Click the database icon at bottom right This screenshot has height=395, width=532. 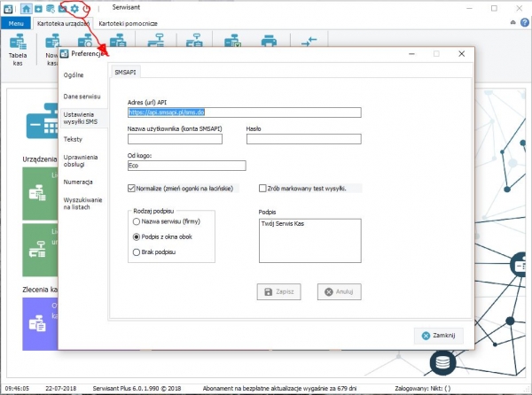(442, 363)
